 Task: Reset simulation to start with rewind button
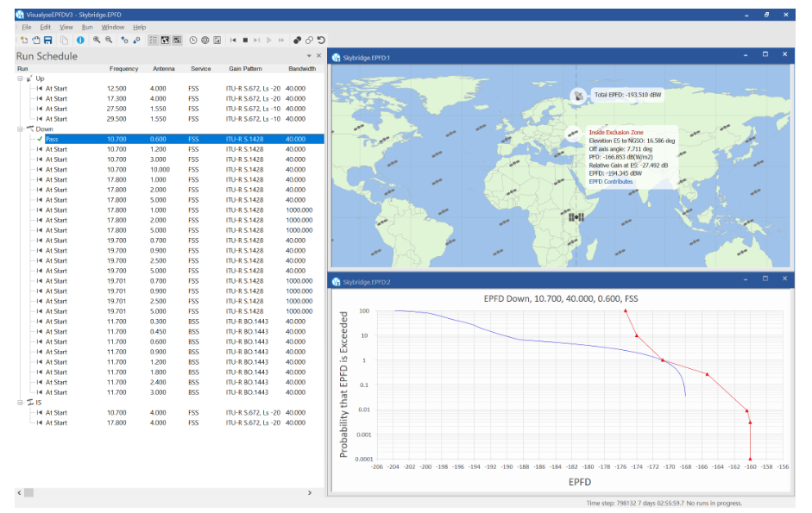point(233,40)
